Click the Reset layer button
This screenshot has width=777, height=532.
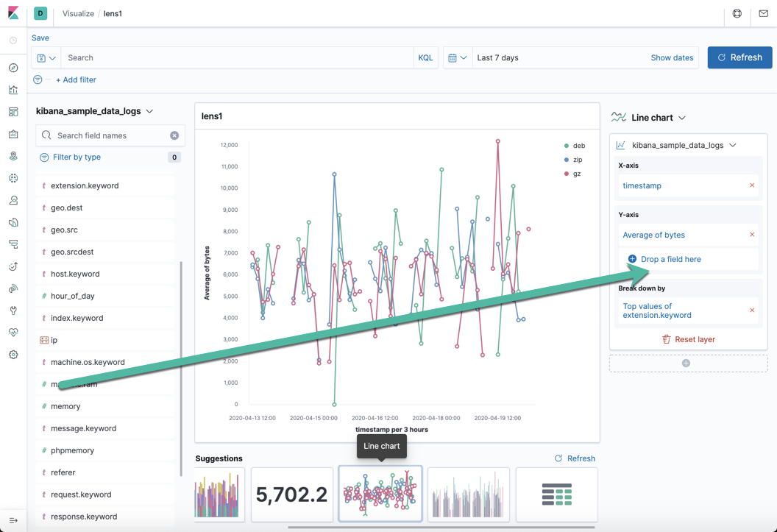coord(688,338)
